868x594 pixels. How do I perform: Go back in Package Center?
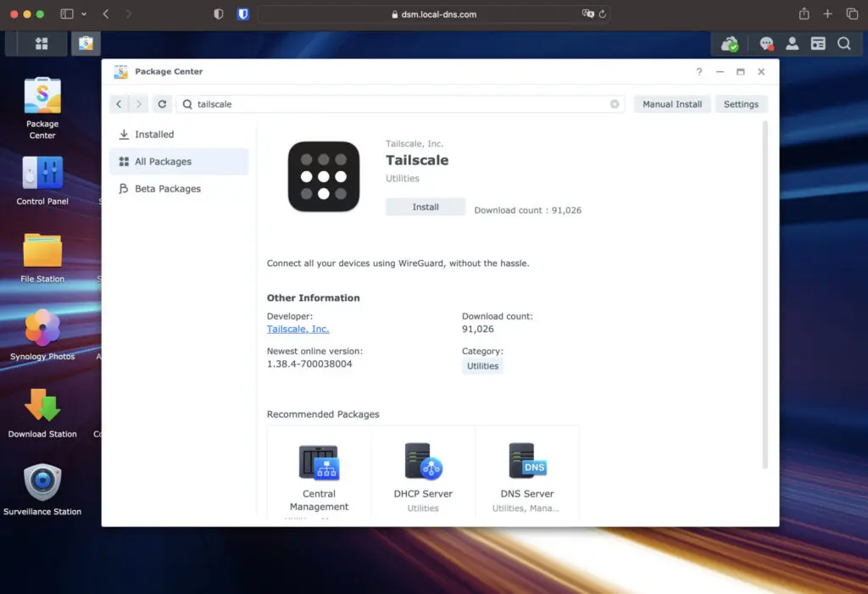click(x=119, y=104)
